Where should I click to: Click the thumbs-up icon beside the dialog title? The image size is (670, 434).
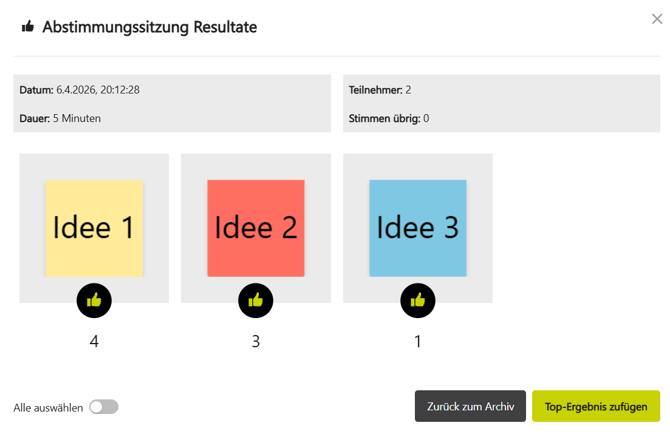[x=28, y=27]
